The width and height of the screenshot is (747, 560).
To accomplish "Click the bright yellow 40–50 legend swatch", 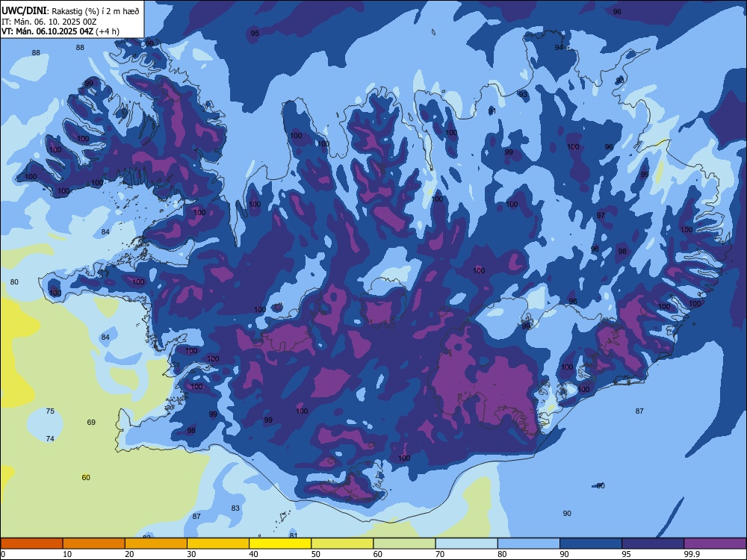I will [x=280, y=544].
